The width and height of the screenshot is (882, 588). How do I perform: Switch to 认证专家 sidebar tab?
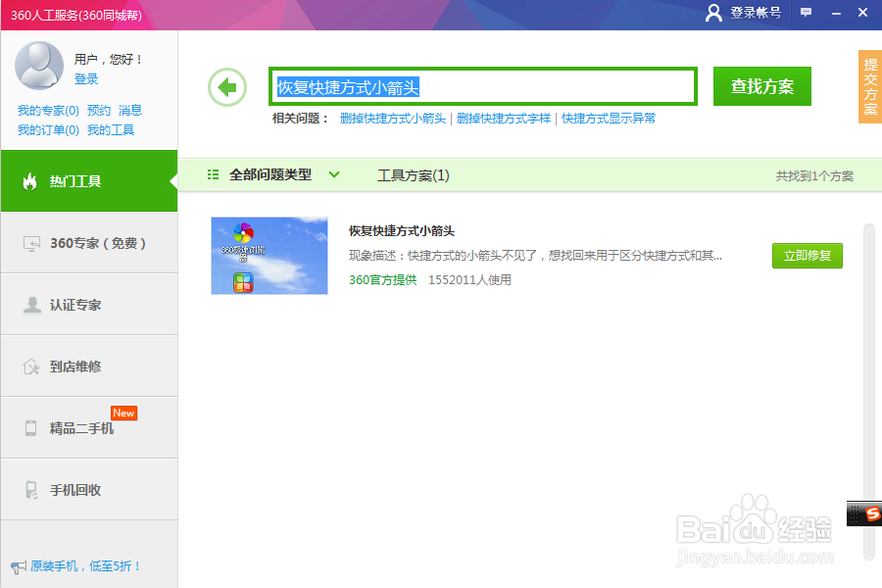pos(89,305)
